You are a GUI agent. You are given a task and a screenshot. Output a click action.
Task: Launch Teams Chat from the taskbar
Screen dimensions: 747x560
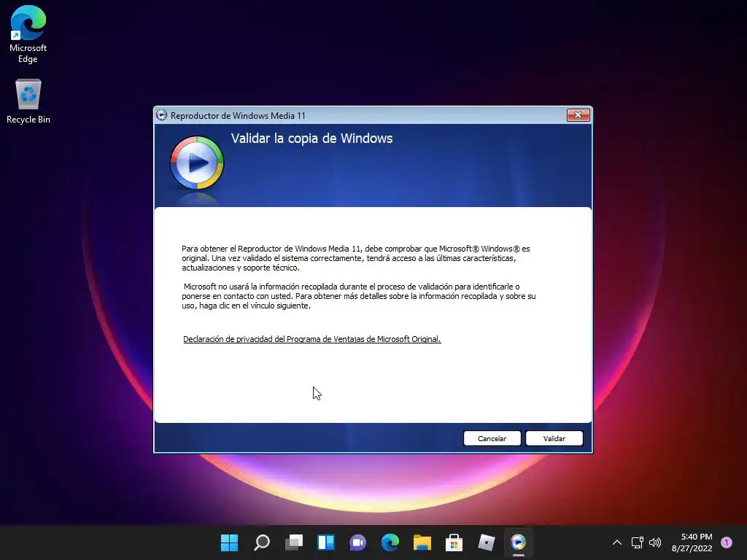tap(357, 542)
